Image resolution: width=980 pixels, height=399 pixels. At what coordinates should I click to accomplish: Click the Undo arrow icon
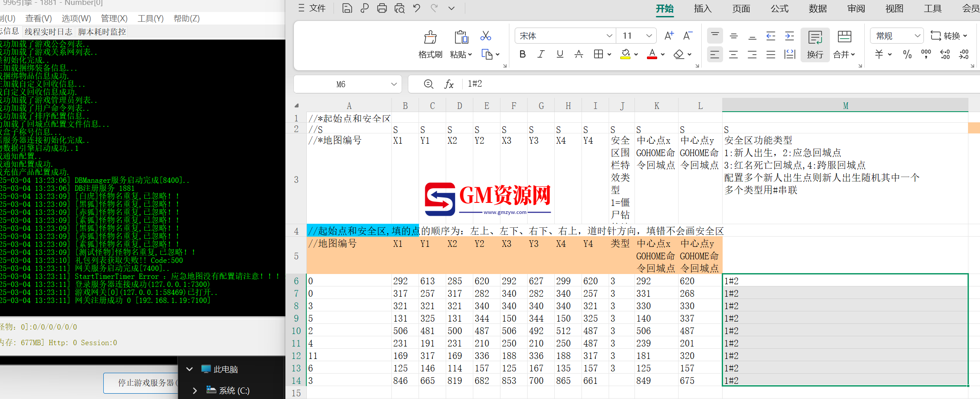pyautogui.click(x=417, y=8)
